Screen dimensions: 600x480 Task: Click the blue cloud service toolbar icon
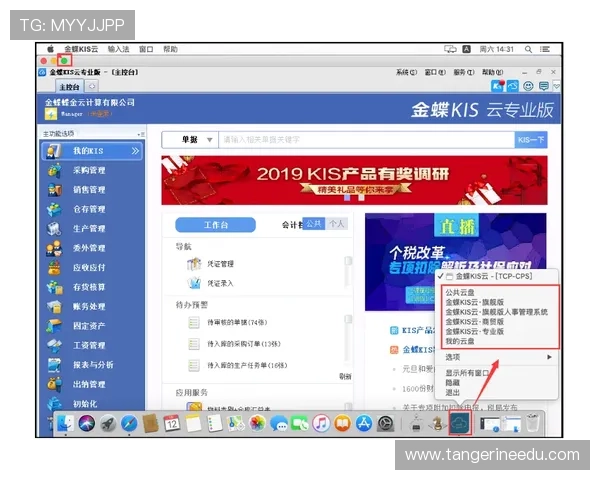(512, 86)
